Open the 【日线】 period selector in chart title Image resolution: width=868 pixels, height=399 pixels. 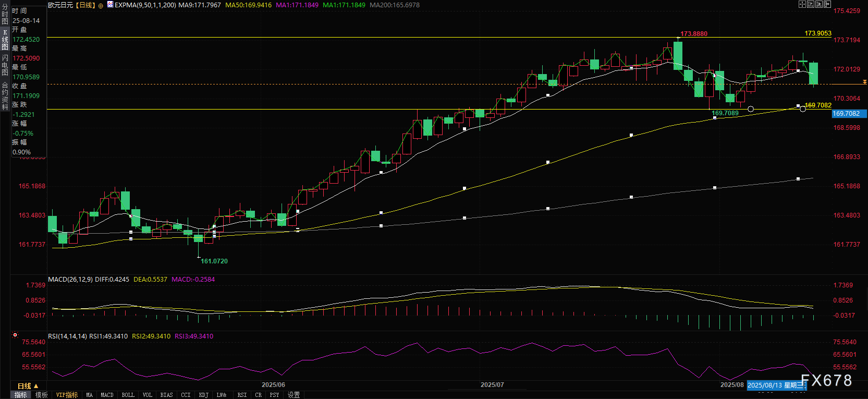point(86,5)
